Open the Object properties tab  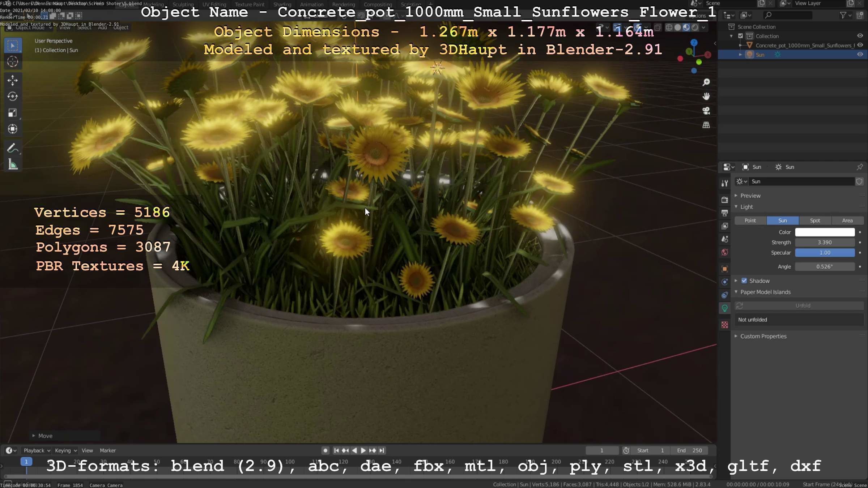coord(724,269)
